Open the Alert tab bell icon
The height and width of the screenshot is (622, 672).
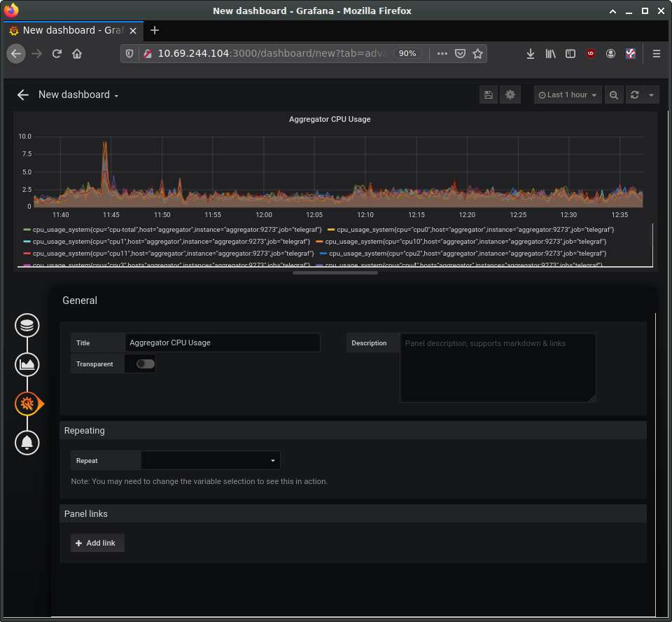pyautogui.click(x=27, y=443)
